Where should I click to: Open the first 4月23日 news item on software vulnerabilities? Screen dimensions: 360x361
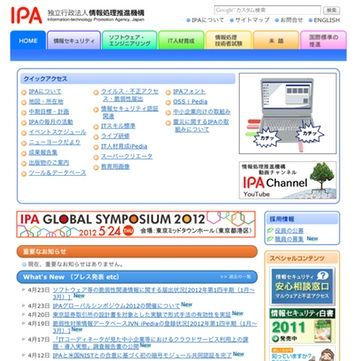pos(154,293)
